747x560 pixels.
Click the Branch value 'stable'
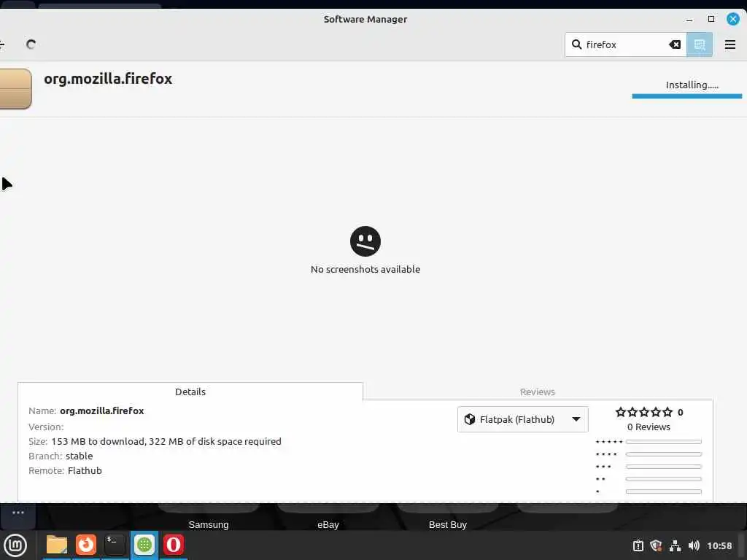[79, 456]
